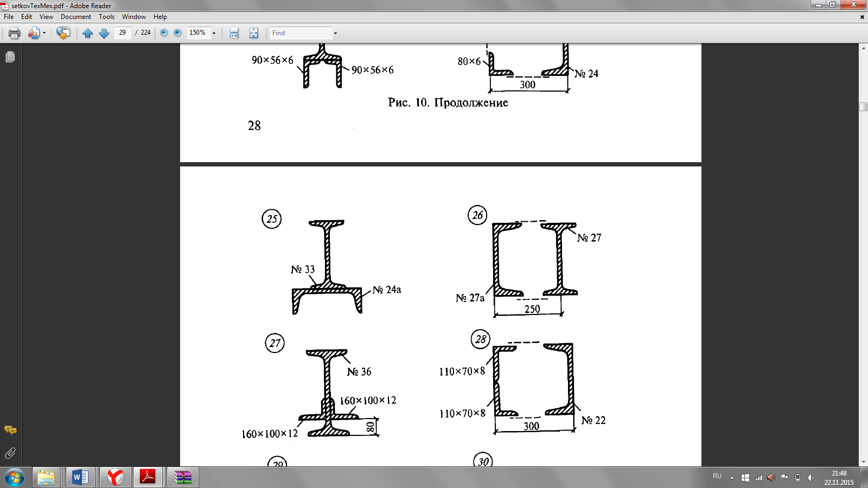Open the Attachments paperclip panel icon

click(x=10, y=453)
